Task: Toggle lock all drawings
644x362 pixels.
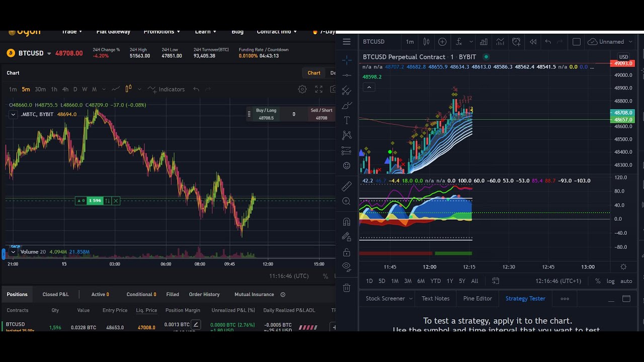Action: 347,252
